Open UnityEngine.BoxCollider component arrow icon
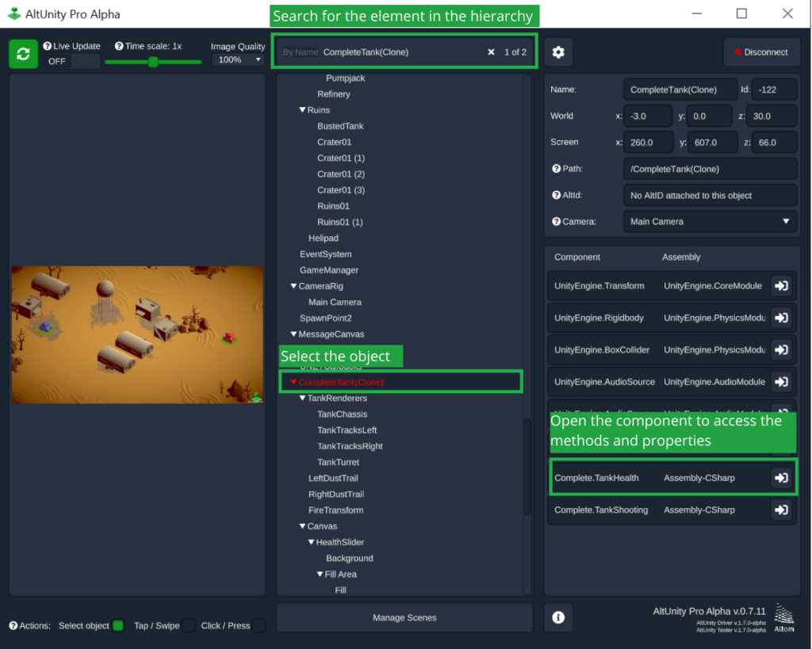This screenshot has height=649, width=812. pos(781,350)
